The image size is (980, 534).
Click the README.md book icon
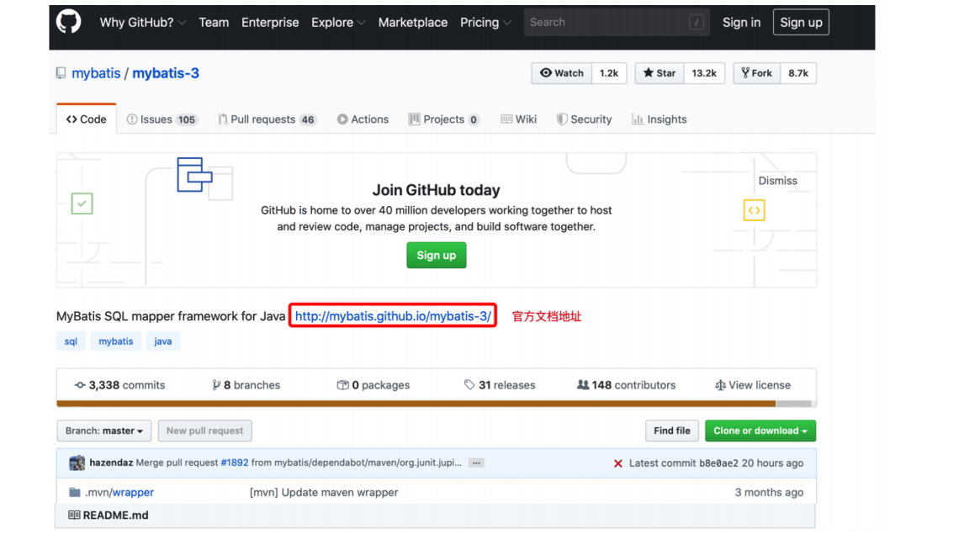74,515
